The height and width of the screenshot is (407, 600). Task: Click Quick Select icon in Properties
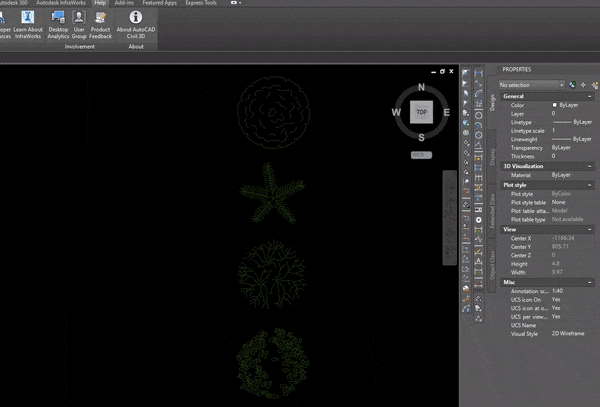coord(595,85)
